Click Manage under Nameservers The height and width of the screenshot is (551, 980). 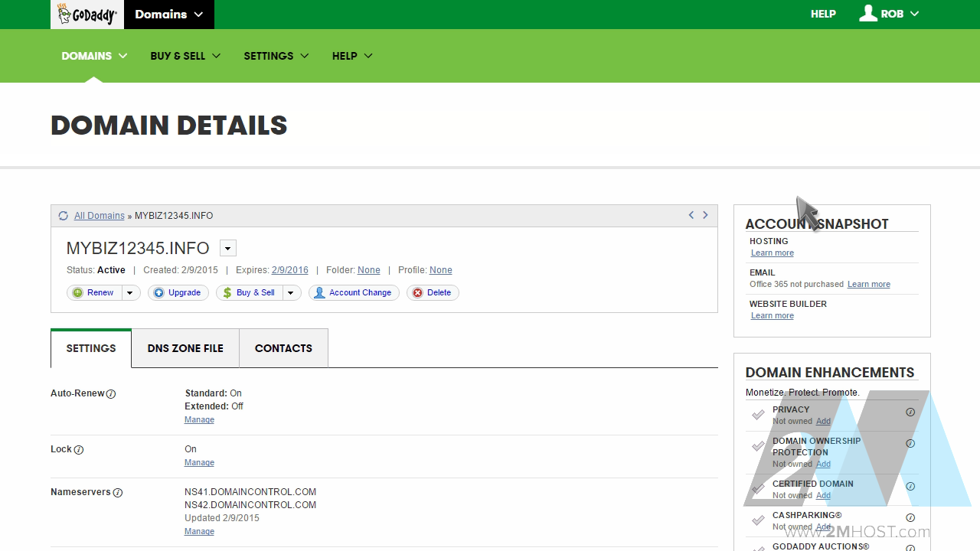[199, 532]
